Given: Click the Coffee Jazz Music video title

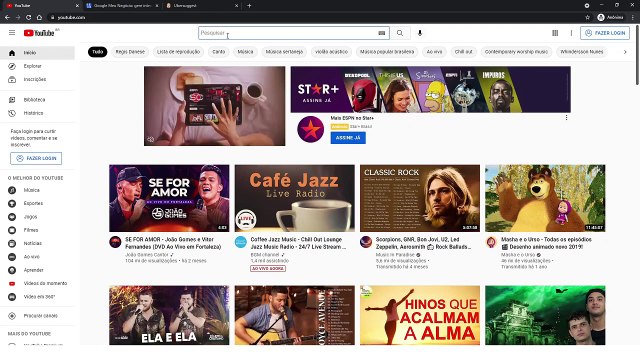Looking at the screenshot, I should click(298, 243).
